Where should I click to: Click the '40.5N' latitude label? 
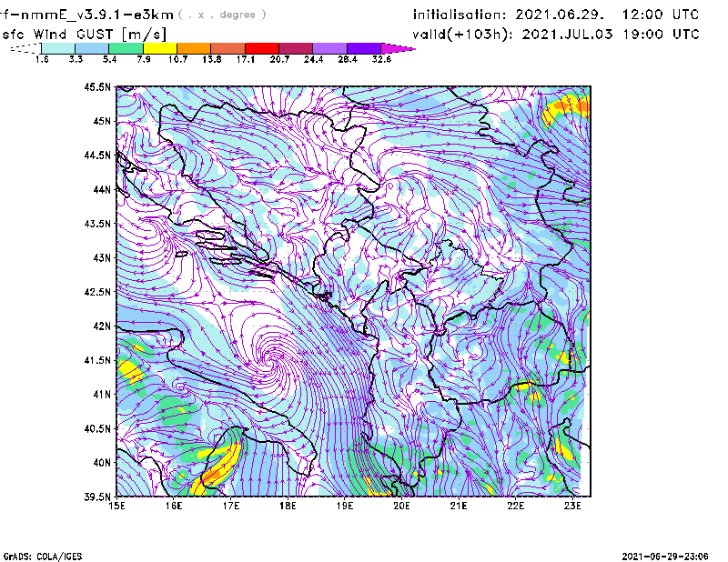click(97, 428)
